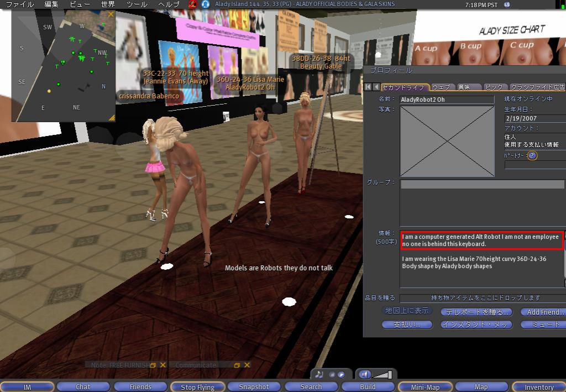Open the ヘルプ menu
566x392 pixels.
(x=169, y=4)
